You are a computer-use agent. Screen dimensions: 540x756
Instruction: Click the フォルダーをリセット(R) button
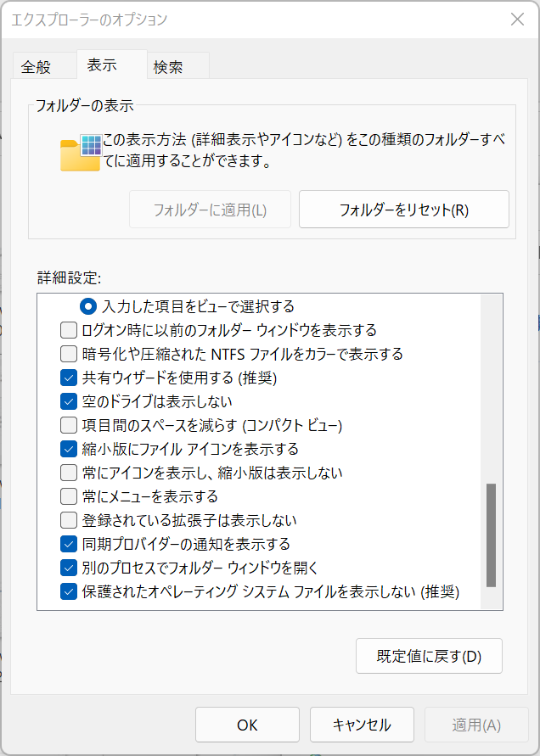point(404,210)
